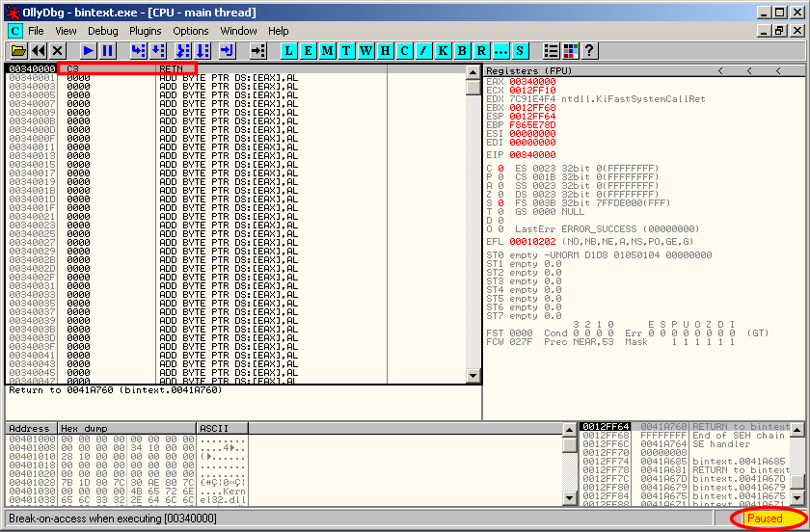The width and height of the screenshot is (810, 532).
Task: Open the Debug menu
Action: click(103, 31)
